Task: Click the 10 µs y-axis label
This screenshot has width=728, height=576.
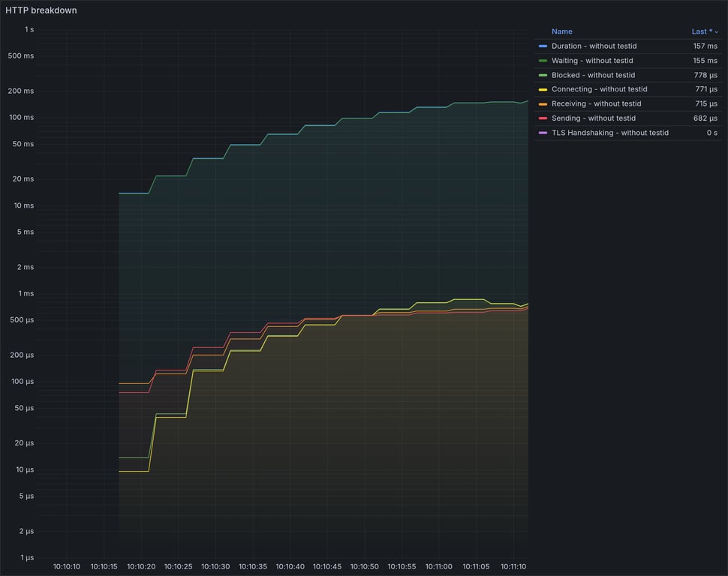Action: (25, 469)
